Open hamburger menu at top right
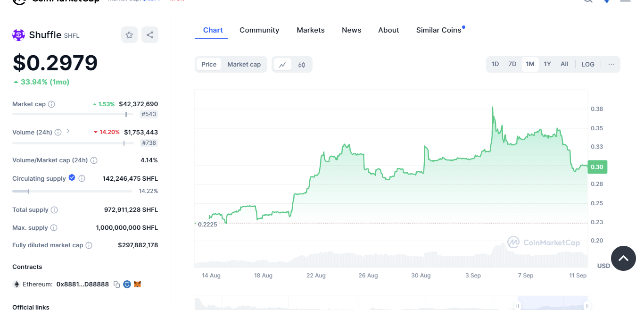Viewport: 644px width, 310px height. (625, 1)
